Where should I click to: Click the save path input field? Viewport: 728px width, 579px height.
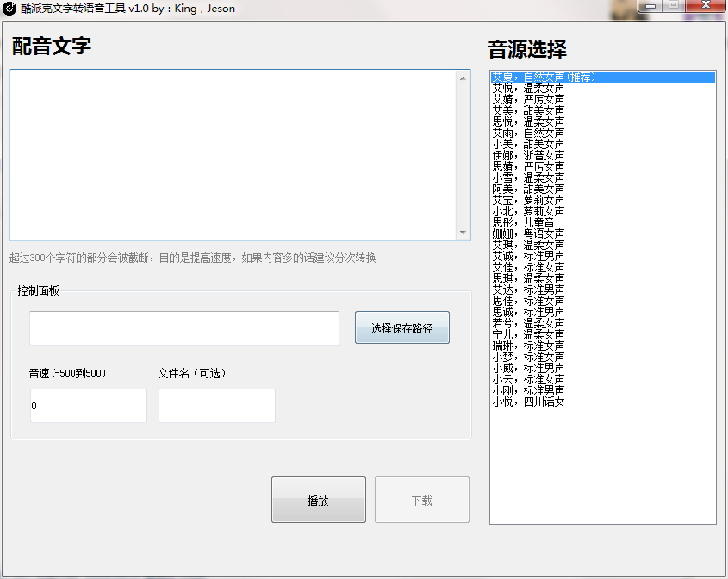click(x=184, y=328)
